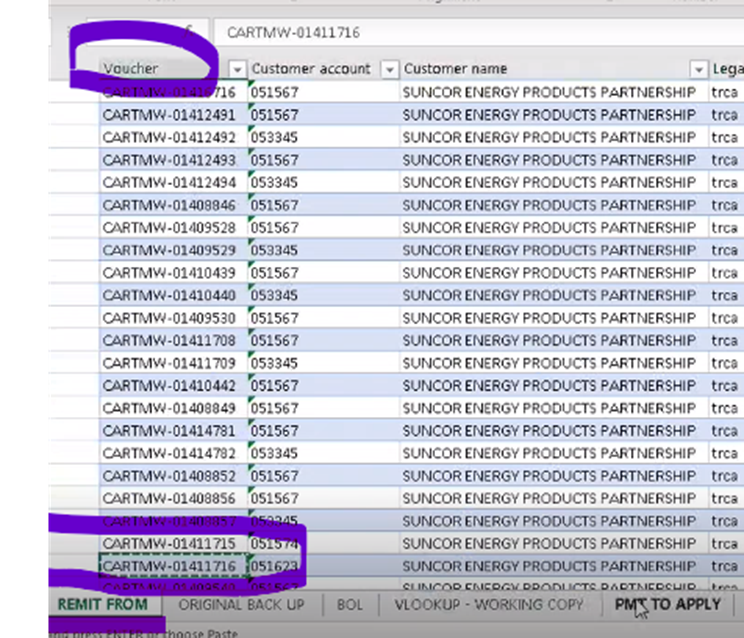The height and width of the screenshot is (638, 744).
Task: Click account 053345 in the CARTMW-01410440 row
Action: coord(324,295)
